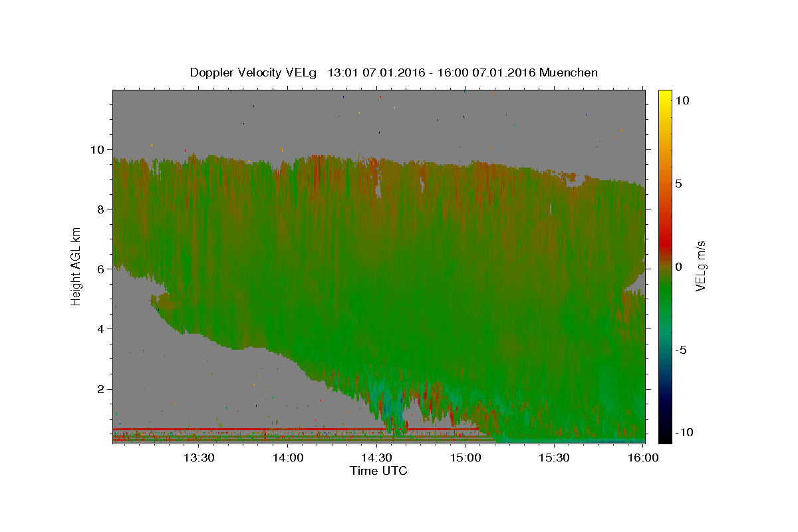The width and height of the screenshot is (798, 532).
Task: Click the Time UTC axis title
Action: tap(378, 471)
